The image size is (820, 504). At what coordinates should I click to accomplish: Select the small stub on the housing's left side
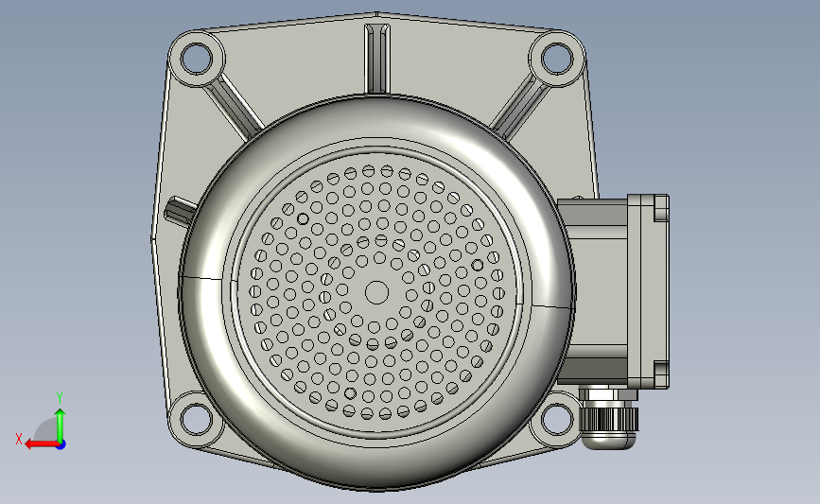pyautogui.click(x=179, y=211)
